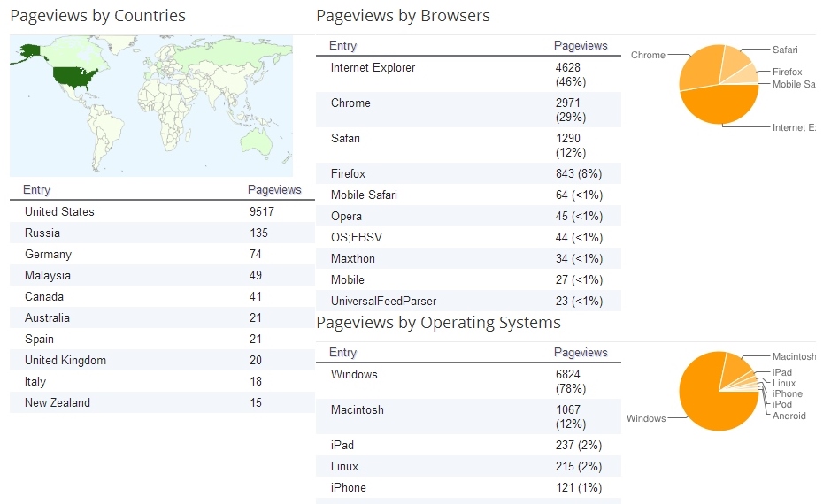Click Pageviews column header in countries table
Image resolution: width=831 pixels, height=504 pixels.
(x=274, y=189)
